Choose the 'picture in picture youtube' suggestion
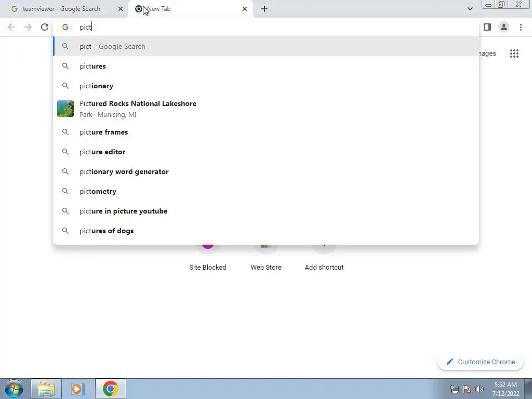This screenshot has height=399, width=532. [x=266, y=211]
